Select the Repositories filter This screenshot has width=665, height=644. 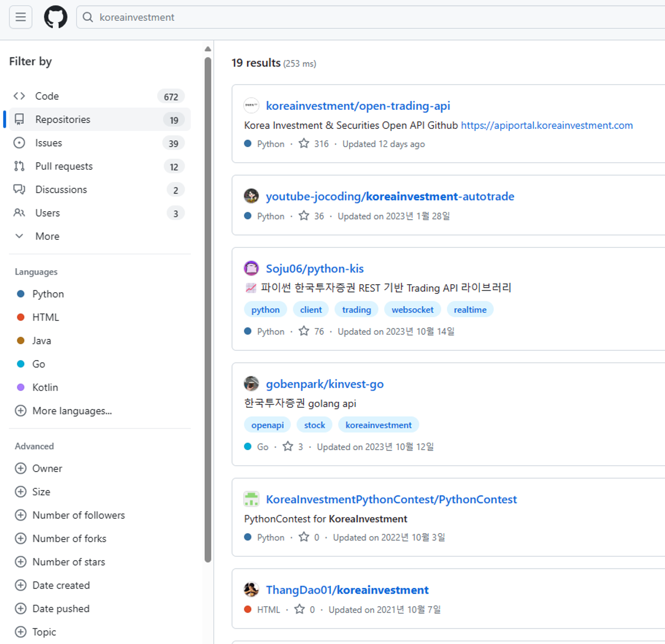100,119
